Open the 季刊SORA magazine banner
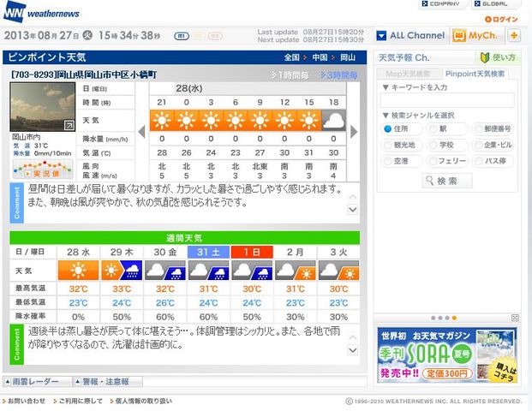Image resolution: width=532 pixels, height=411 pixels. point(447,354)
